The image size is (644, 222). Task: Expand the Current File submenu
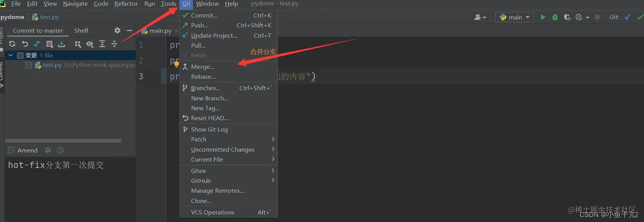(229, 159)
